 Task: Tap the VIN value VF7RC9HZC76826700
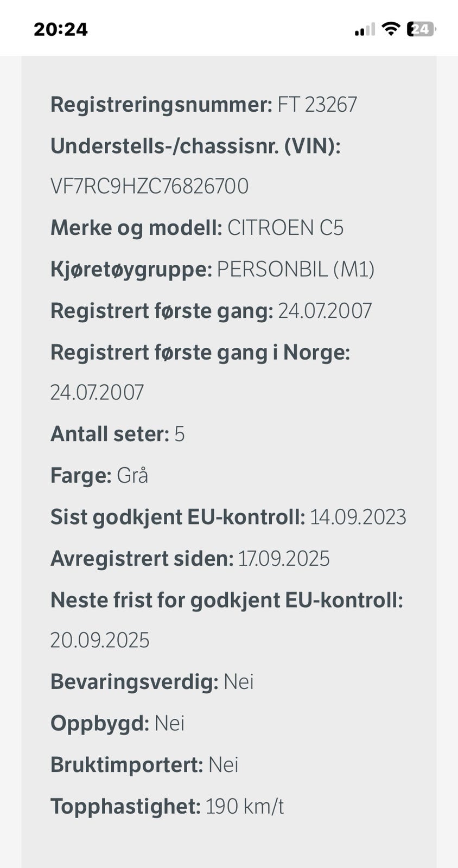pyautogui.click(x=149, y=186)
